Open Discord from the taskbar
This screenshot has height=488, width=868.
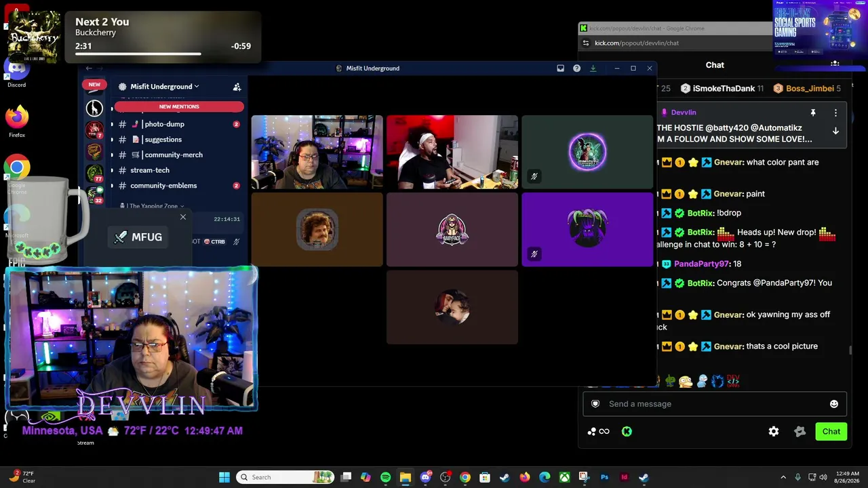[425, 477]
